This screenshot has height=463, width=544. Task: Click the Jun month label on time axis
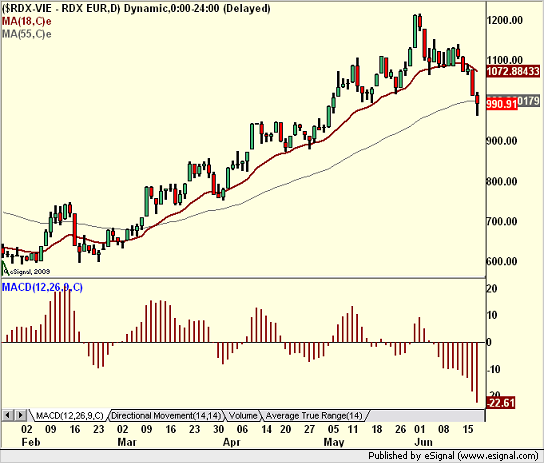click(x=424, y=442)
